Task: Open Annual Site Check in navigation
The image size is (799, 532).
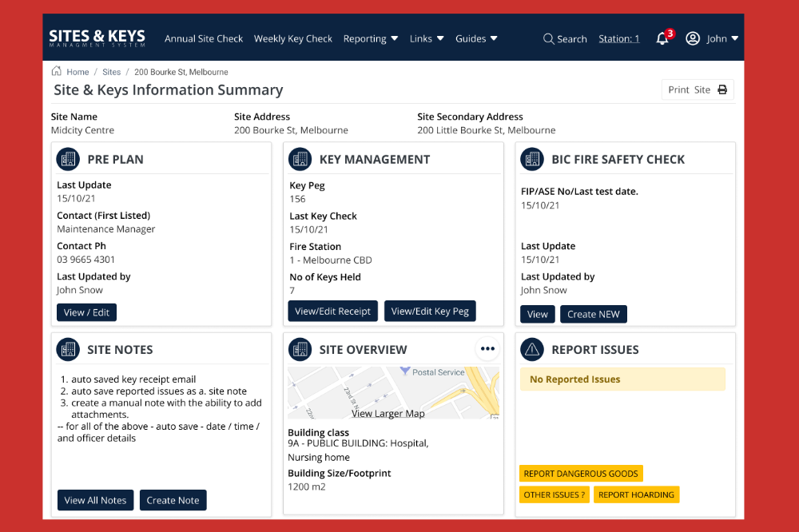Action: click(x=203, y=38)
